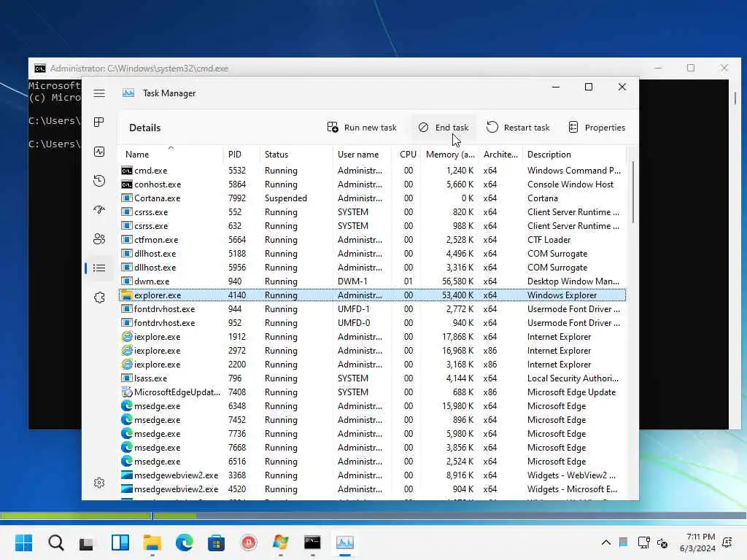Sort by Architecture column header
Screen dimensions: 747x560
point(500,155)
